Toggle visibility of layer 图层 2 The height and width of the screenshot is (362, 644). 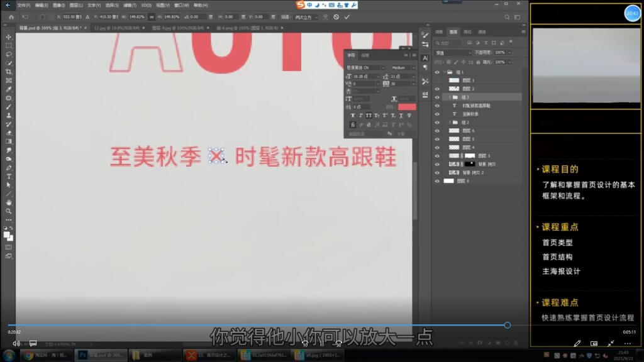pyautogui.click(x=437, y=89)
